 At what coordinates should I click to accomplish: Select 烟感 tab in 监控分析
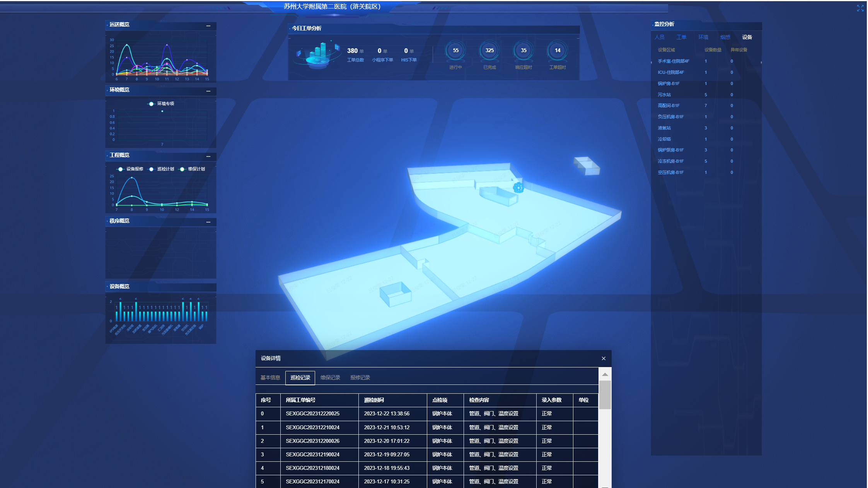pos(725,37)
